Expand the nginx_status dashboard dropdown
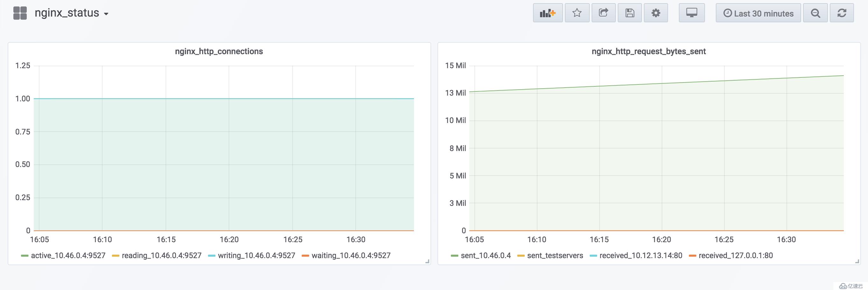868x290 pixels. click(x=71, y=13)
